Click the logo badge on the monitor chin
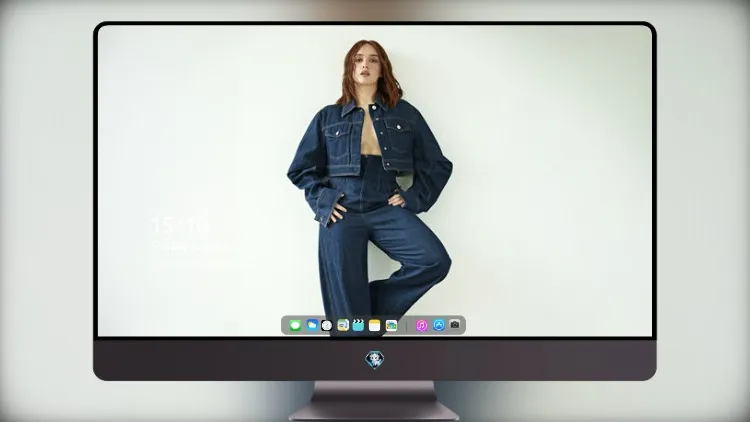Screen dimensions: 750x422 coord(375,360)
